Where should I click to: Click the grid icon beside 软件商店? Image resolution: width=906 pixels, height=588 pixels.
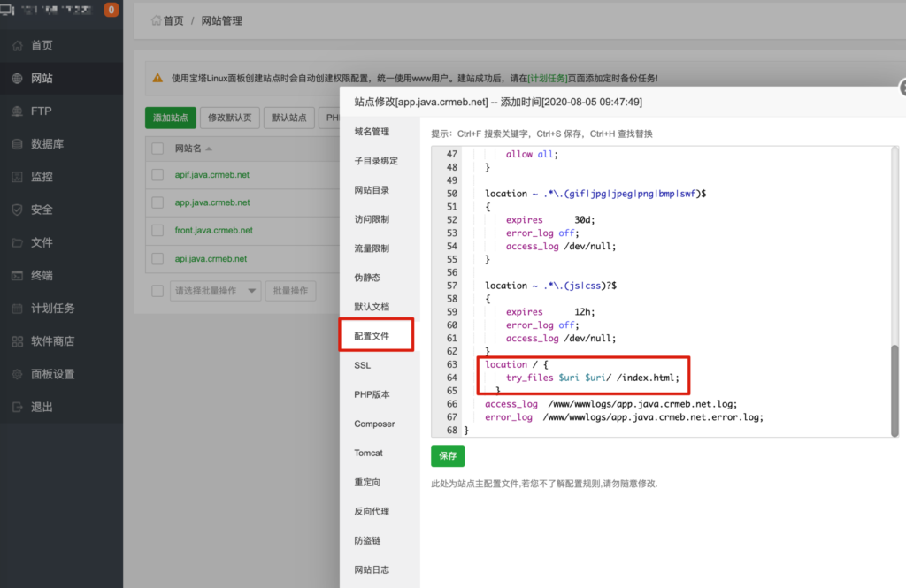18,341
